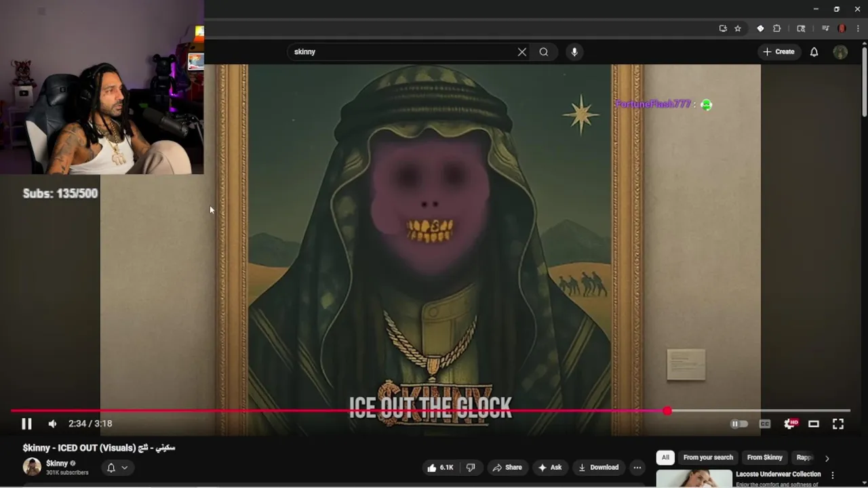Open the Create menu
The height and width of the screenshot is (488, 868).
point(778,52)
